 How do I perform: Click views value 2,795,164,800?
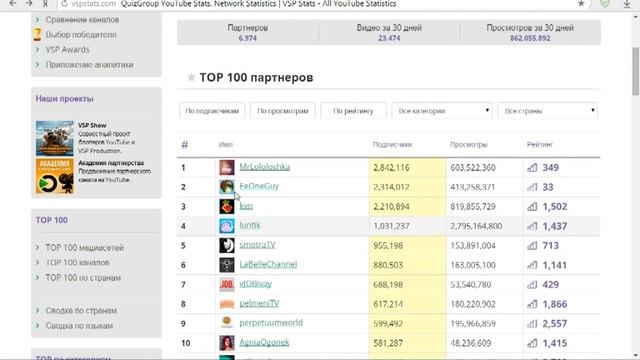click(476, 226)
